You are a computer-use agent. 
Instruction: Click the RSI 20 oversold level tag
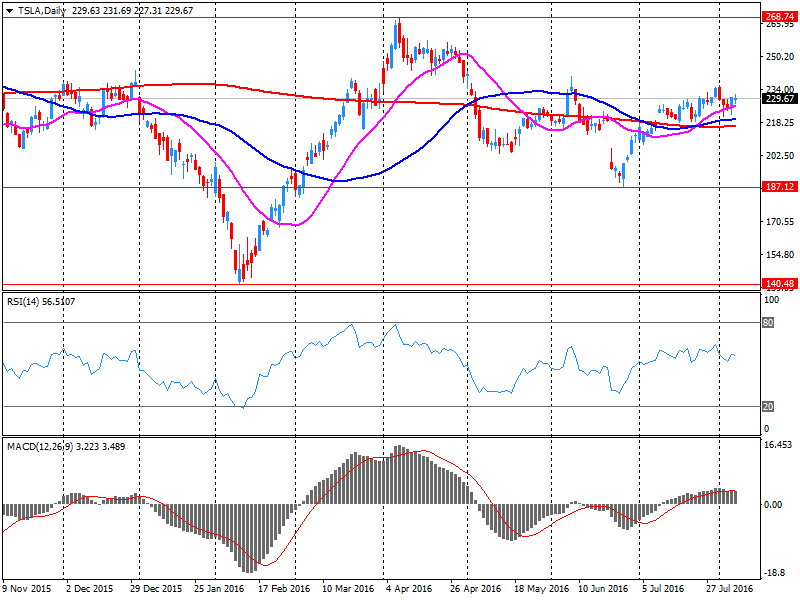click(768, 407)
